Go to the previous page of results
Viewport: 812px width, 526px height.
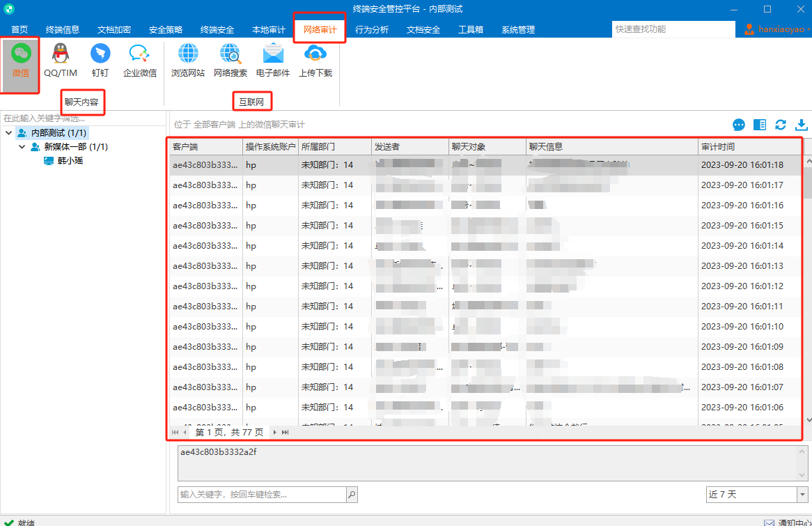pos(185,432)
